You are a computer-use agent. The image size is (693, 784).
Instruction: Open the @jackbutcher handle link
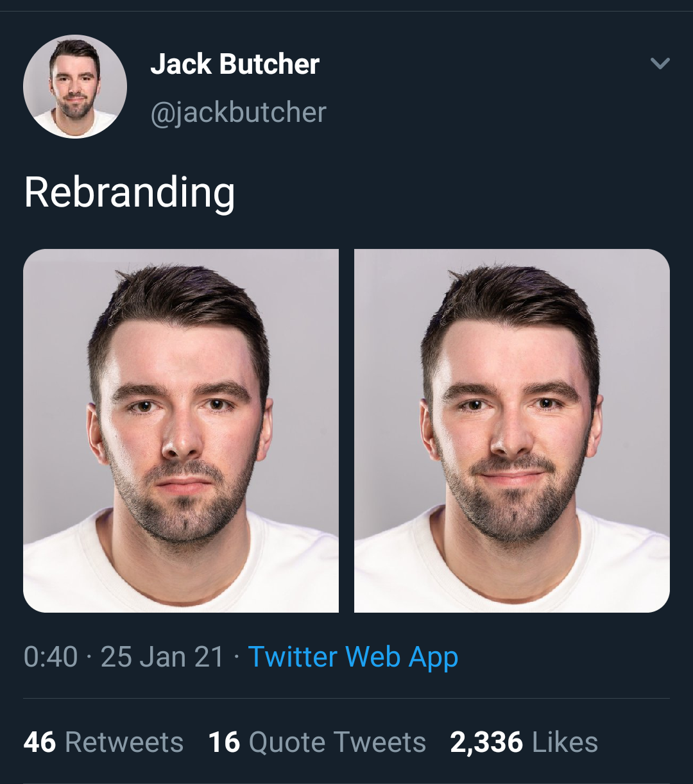239,113
